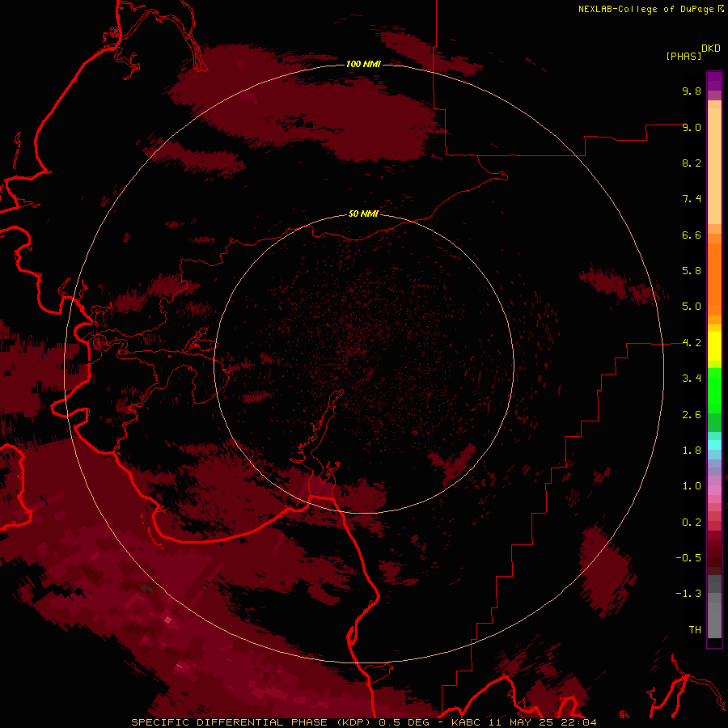Pick the pink segment of the color bar
The image size is (728, 728).
(714, 490)
